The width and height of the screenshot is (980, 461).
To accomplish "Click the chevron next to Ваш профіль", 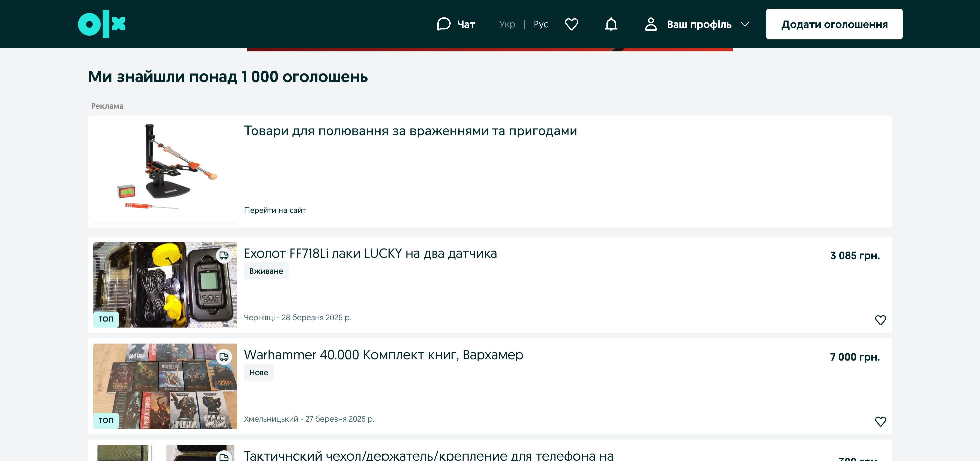I will 745,24.
